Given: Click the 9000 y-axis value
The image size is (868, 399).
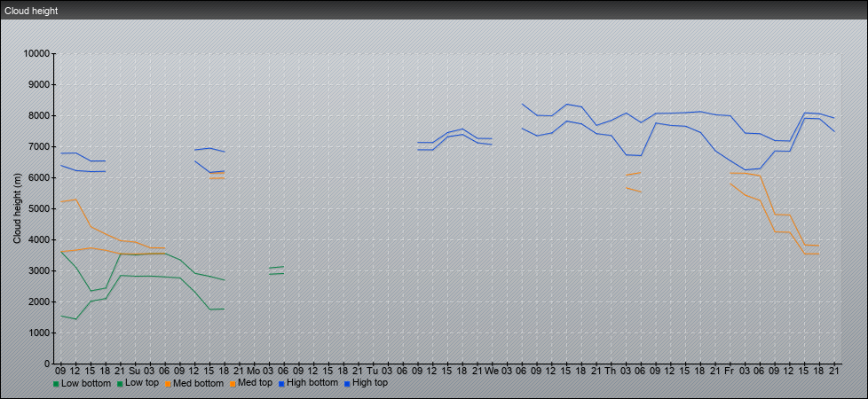Looking at the screenshot, I should [39, 84].
